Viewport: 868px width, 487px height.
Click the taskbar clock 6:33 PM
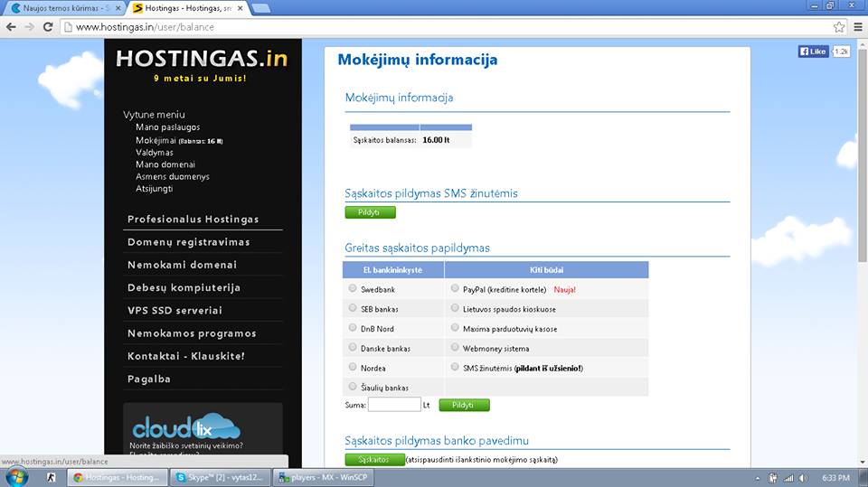coord(835,478)
